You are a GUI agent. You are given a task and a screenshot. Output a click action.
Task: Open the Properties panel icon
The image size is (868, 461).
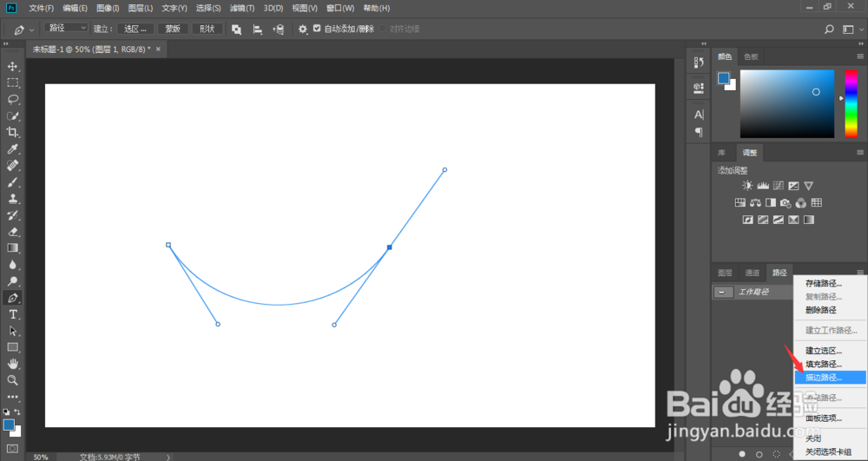click(x=699, y=88)
